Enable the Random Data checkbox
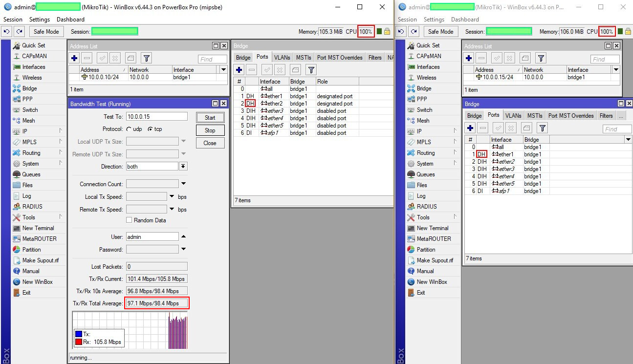The height and width of the screenshot is (364, 633). (x=129, y=220)
